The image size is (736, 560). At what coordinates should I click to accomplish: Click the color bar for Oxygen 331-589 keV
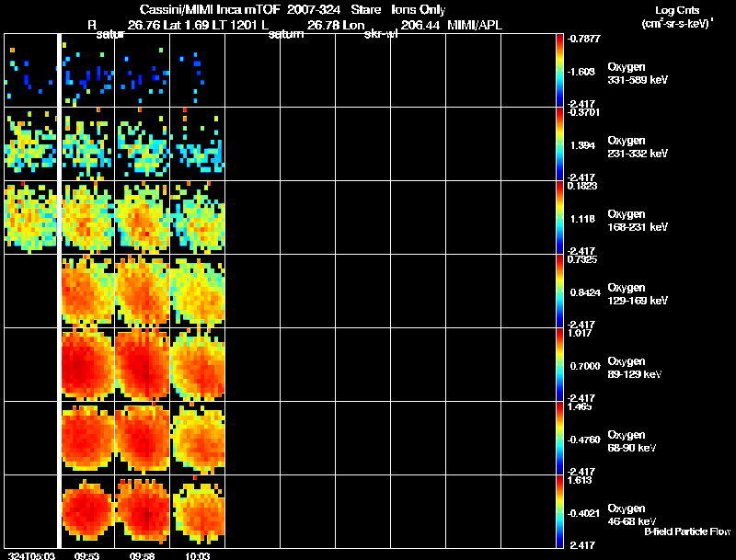pyautogui.click(x=559, y=71)
